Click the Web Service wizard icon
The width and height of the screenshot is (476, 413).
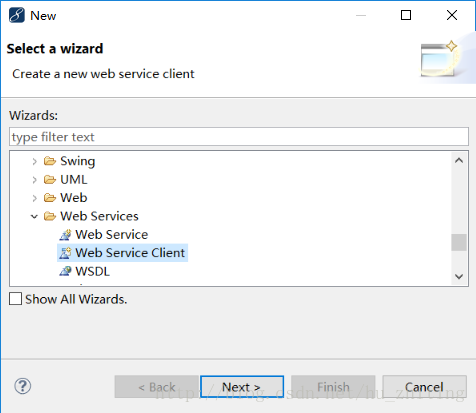click(65, 235)
